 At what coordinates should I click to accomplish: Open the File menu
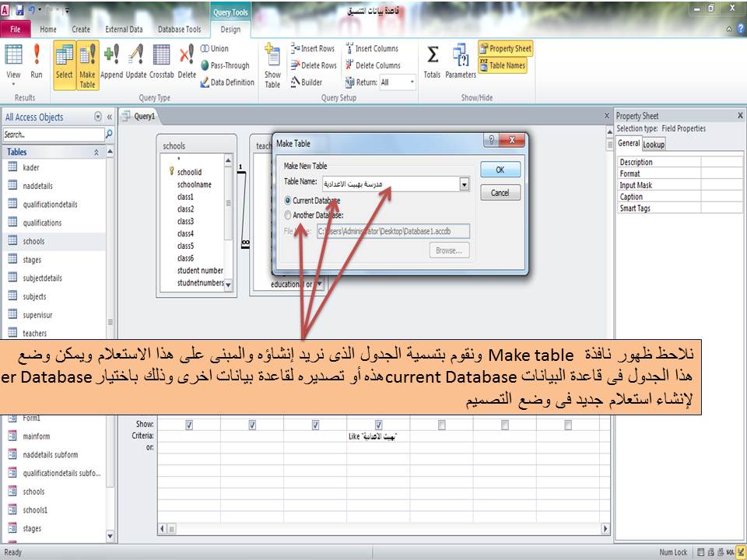tap(15, 29)
